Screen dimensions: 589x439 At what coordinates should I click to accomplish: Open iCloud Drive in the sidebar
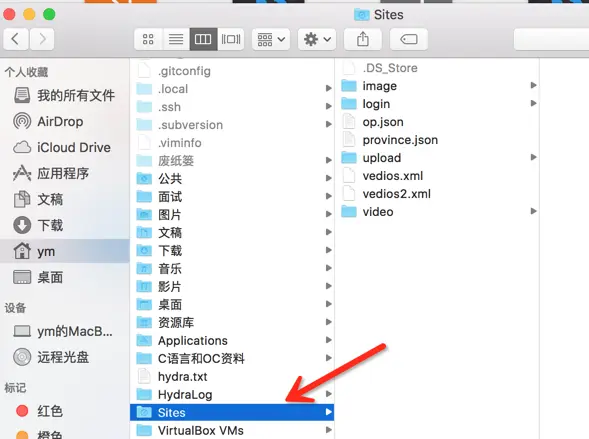64,147
